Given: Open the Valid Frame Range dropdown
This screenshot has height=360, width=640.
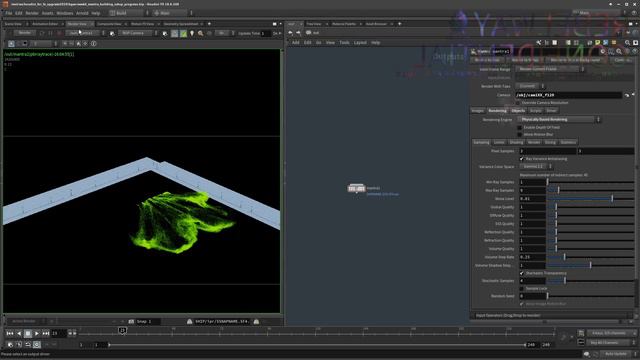Looking at the screenshot, I should coord(551,69).
